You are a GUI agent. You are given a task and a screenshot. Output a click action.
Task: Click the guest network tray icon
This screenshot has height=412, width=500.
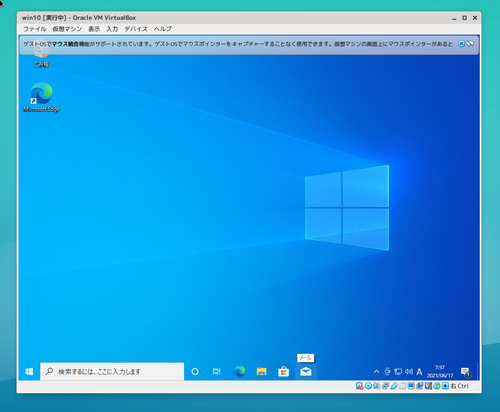click(x=398, y=371)
